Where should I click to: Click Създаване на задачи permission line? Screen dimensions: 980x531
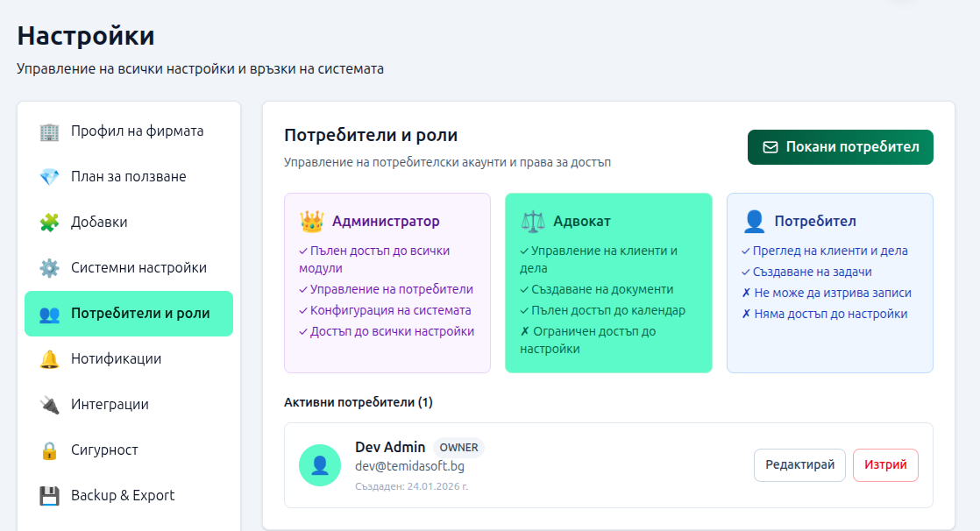[806, 272]
